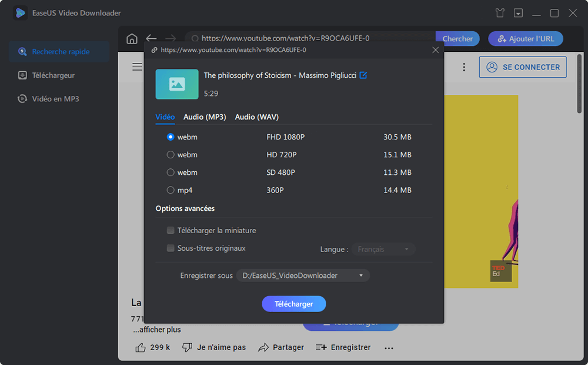Click the dialog header URL text
The image size is (588, 365).
(x=233, y=50)
